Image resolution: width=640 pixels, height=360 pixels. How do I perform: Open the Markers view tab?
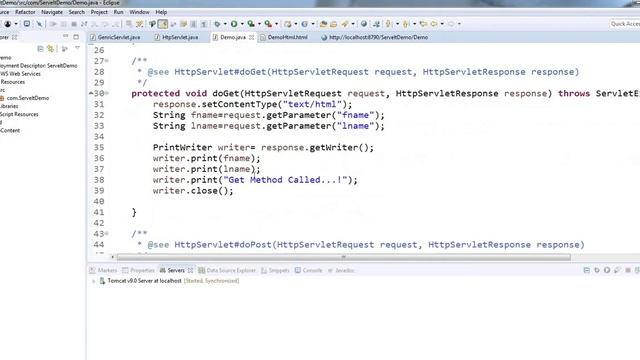103,270
